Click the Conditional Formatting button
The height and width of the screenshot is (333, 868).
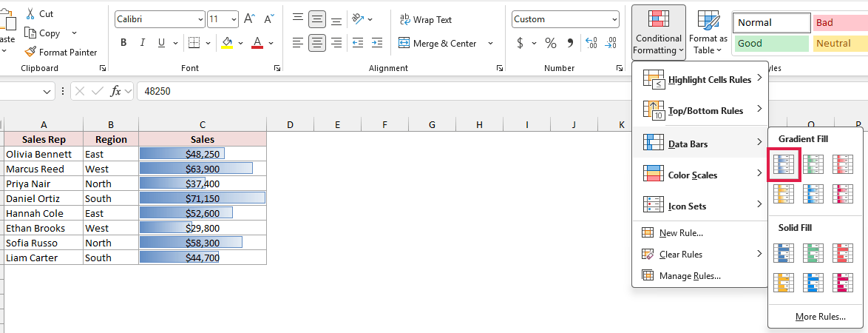point(658,32)
